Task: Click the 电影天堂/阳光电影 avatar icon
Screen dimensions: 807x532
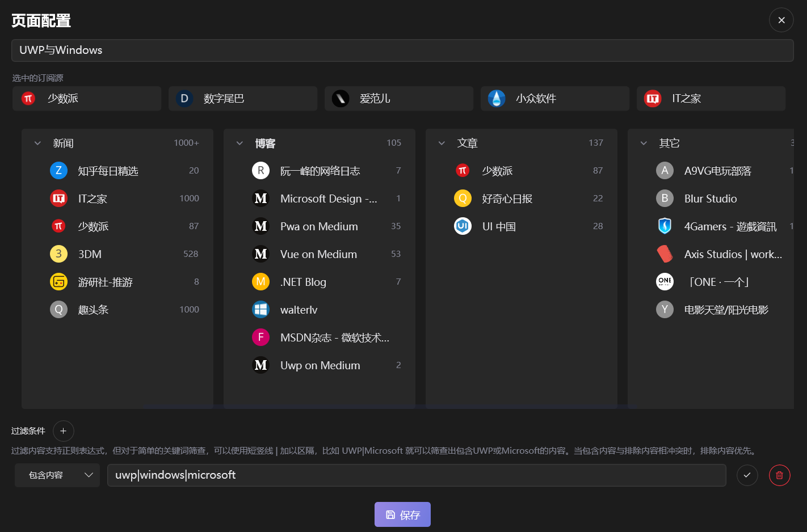Action: tap(665, 310)
